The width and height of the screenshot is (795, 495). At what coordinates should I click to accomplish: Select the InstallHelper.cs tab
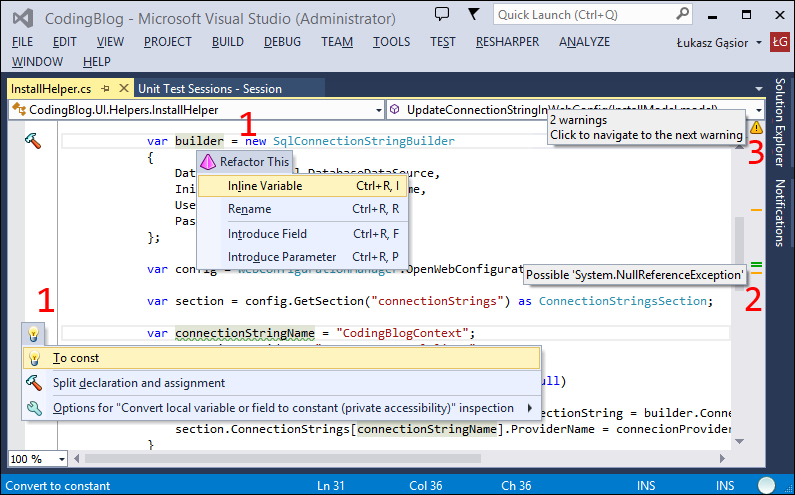point(51,89)
